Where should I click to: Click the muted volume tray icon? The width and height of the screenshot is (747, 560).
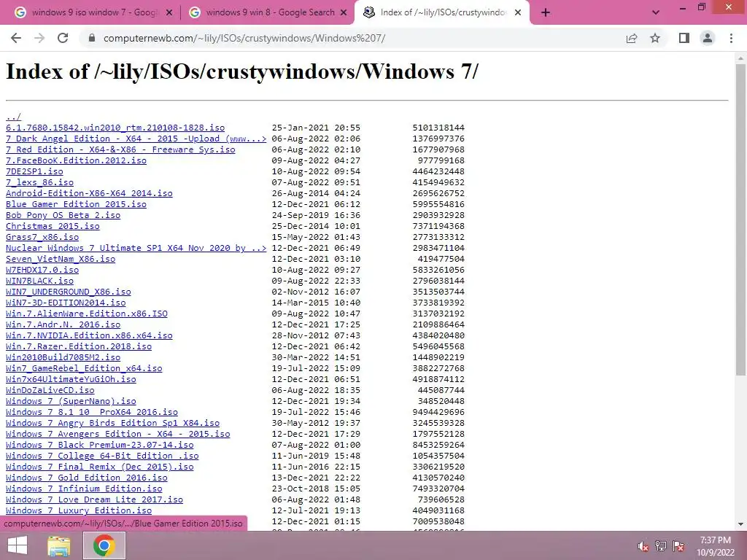pyautogui.click(x=643, y=546)
